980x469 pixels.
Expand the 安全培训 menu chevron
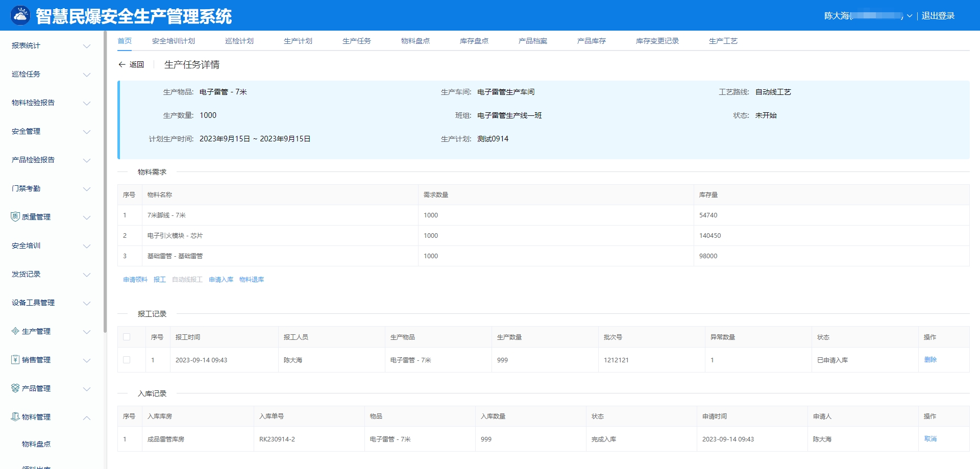tap(87, 246)
